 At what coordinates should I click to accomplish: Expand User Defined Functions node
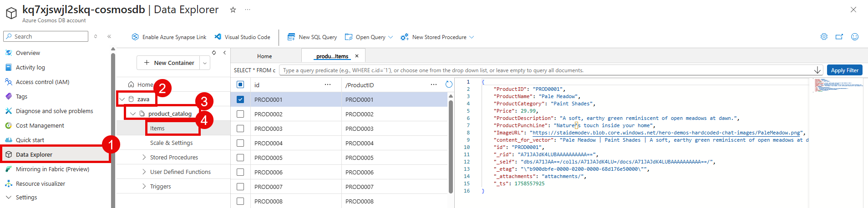144,172
